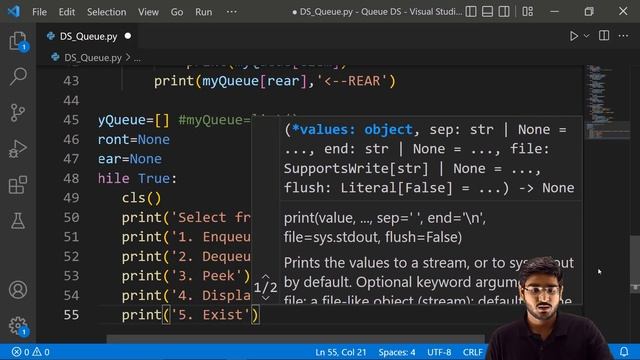Open the Explorer view in activity bar
640x360 pixels.
click(18, 41)
